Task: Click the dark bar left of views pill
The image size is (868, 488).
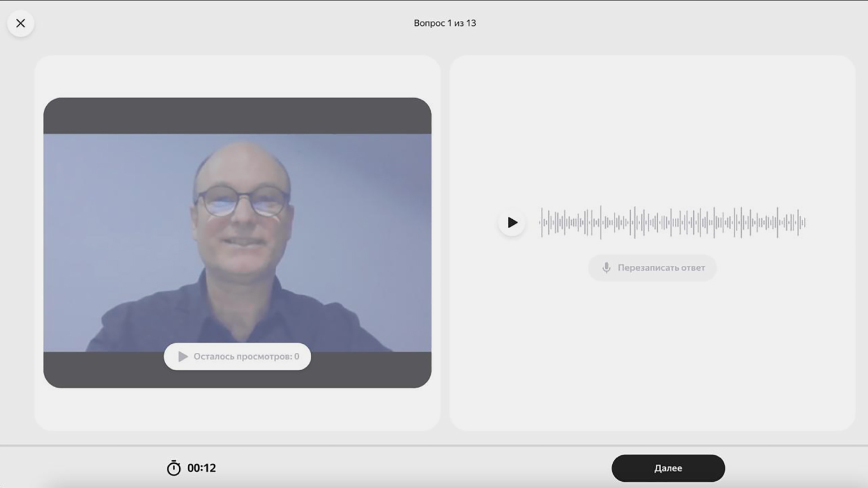Action: tap(101, 369)
